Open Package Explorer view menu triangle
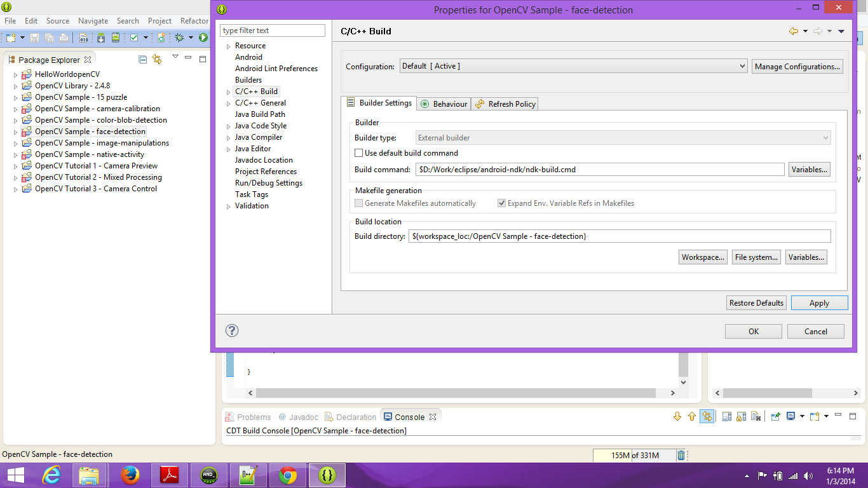Image resolution: width=868 pixels, height=488 pixels. [175, 57]
